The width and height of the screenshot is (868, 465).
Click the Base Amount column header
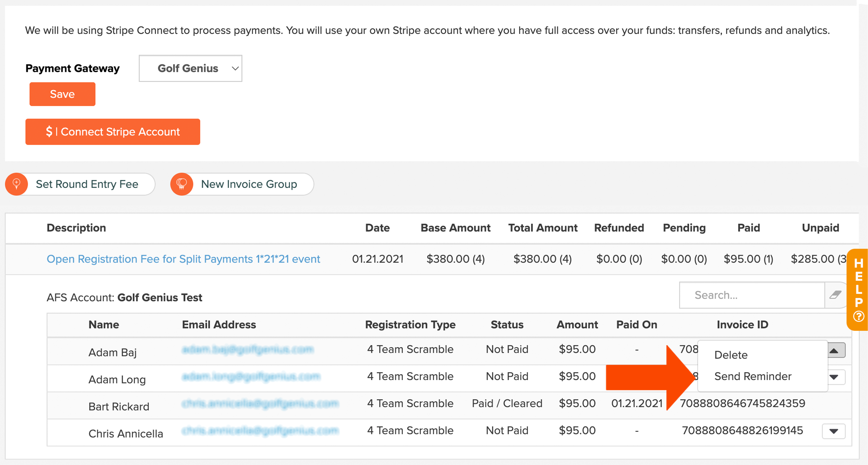(456, 228)
